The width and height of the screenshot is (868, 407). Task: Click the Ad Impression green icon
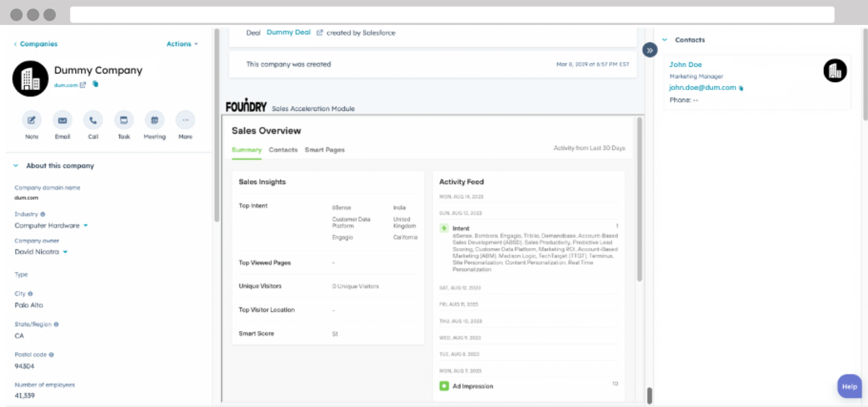444,386
